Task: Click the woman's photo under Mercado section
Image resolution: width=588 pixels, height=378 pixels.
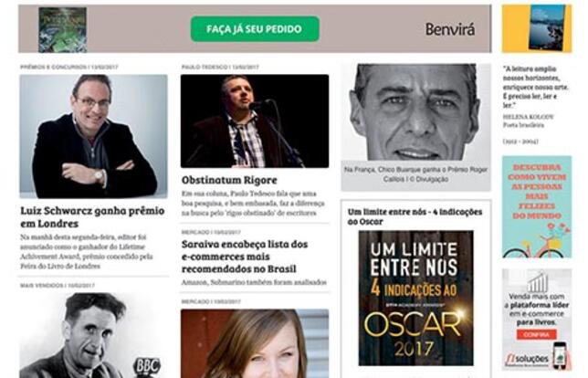Action: (255, 343)
